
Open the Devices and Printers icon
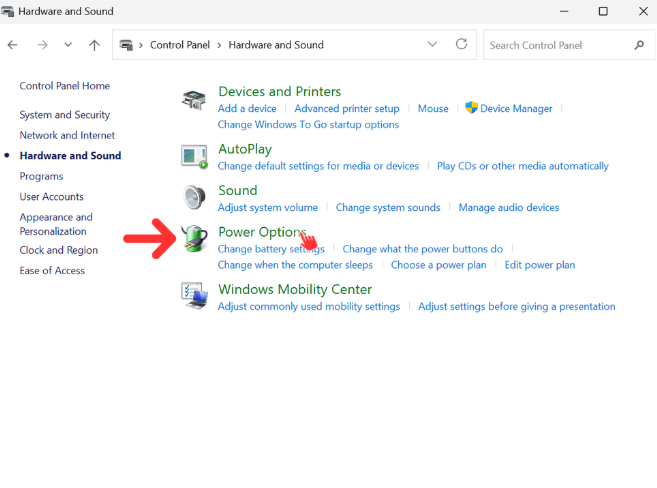194,101
